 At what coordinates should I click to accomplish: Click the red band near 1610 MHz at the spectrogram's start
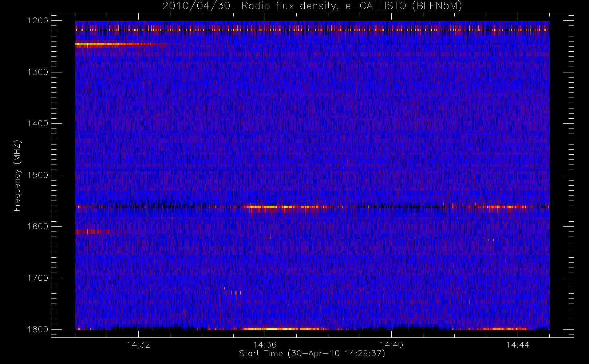[x=93, y=232]
